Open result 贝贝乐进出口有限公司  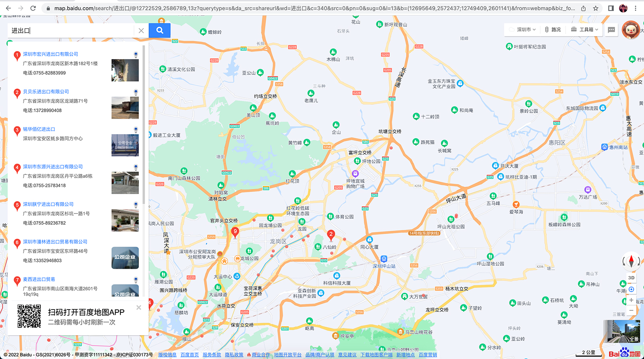46,92
